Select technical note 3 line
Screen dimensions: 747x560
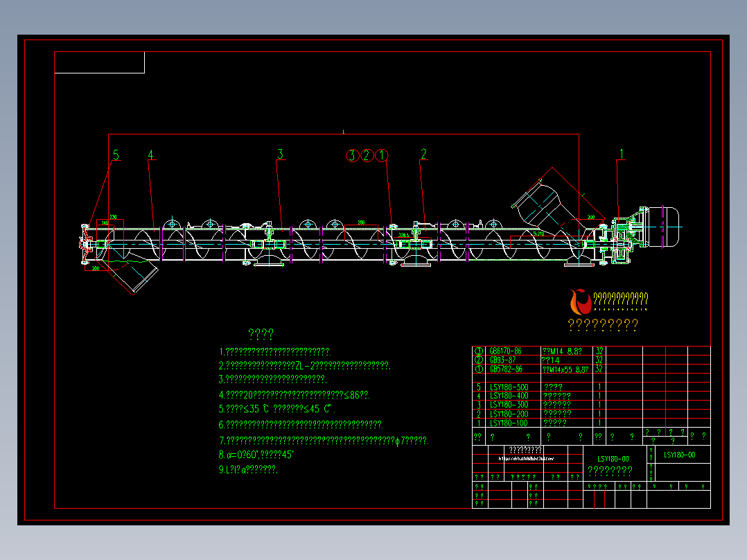pos(272,379)
